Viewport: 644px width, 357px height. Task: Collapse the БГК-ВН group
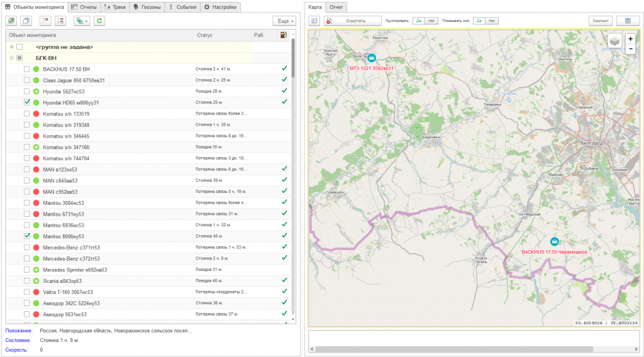11,58
